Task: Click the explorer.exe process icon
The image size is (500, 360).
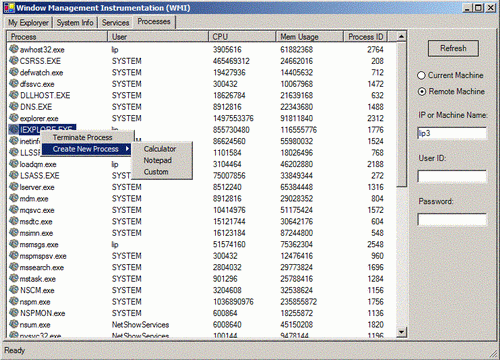Action: tap(14, 118)
